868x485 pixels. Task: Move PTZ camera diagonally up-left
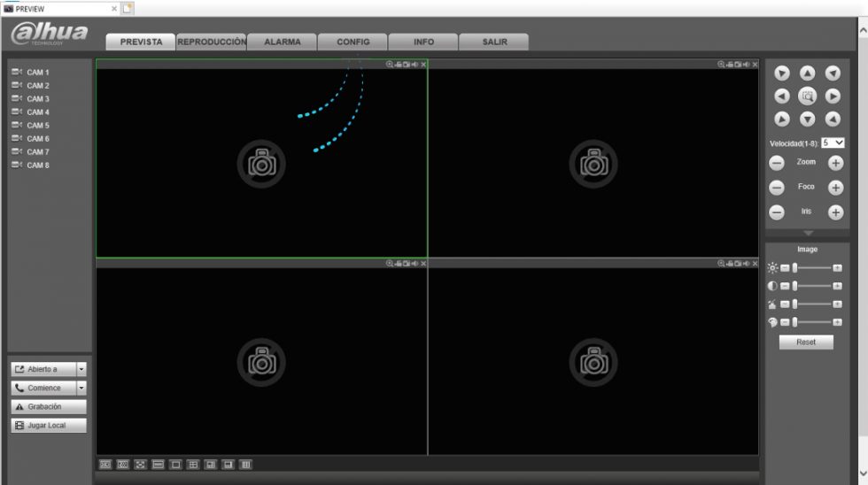coord(781,73)
